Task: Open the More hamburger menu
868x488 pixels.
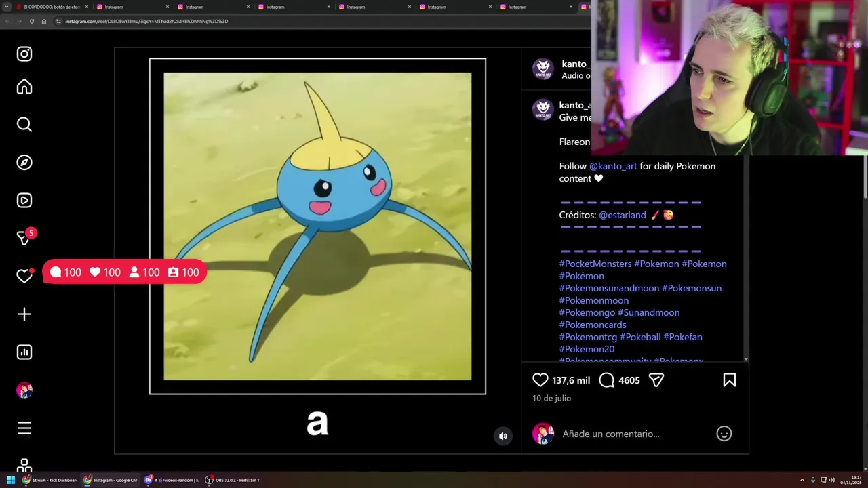Action: click(24, 428)
